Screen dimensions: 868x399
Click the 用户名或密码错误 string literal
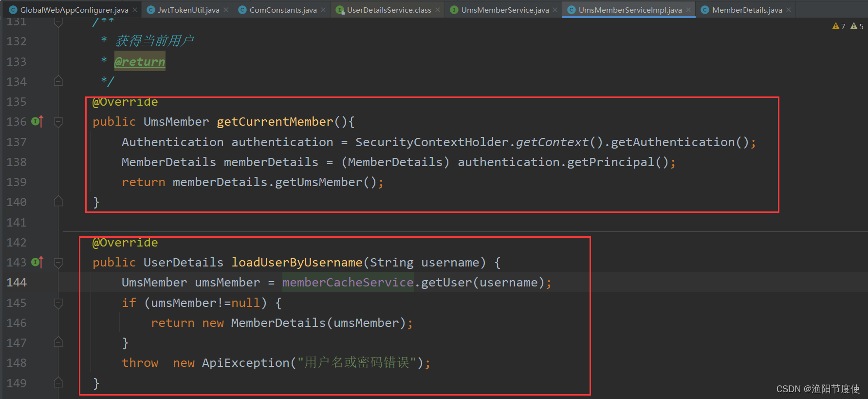[x=357, y=363]
